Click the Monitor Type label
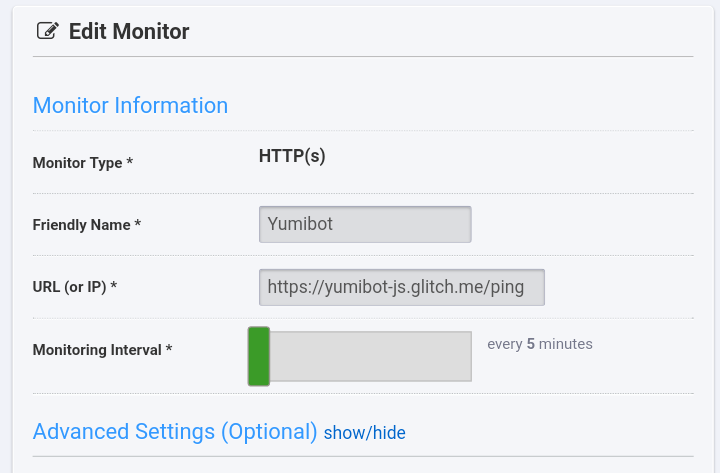The image size is (720, 473). click(x=77, y=163)
